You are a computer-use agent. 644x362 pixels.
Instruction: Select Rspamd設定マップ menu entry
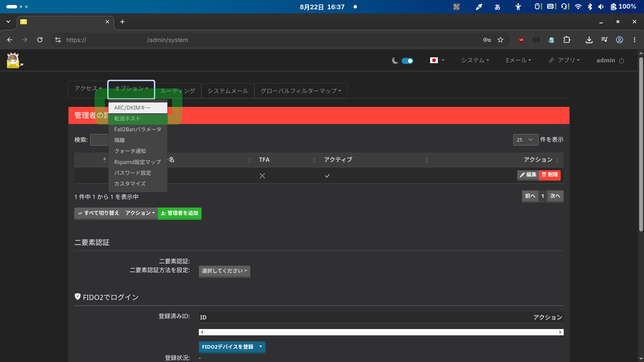(x=138, y=162)
